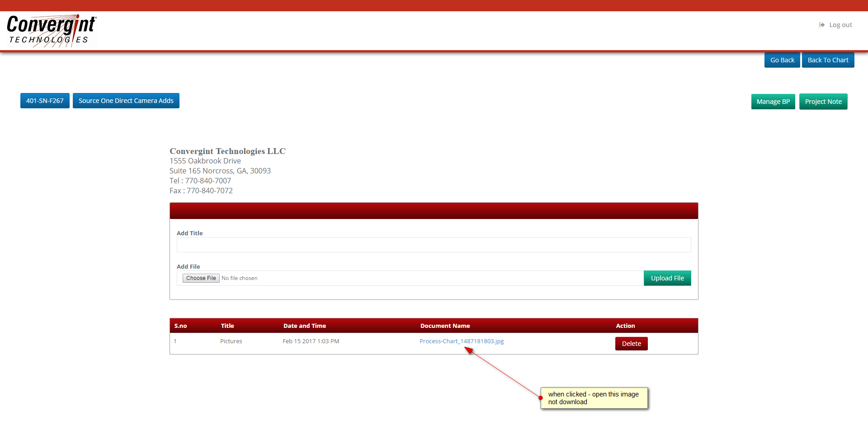This screenshot has height=429, width=868.
Task: Click the Fax : 770-840-7072 line
Action: point(201,191)
